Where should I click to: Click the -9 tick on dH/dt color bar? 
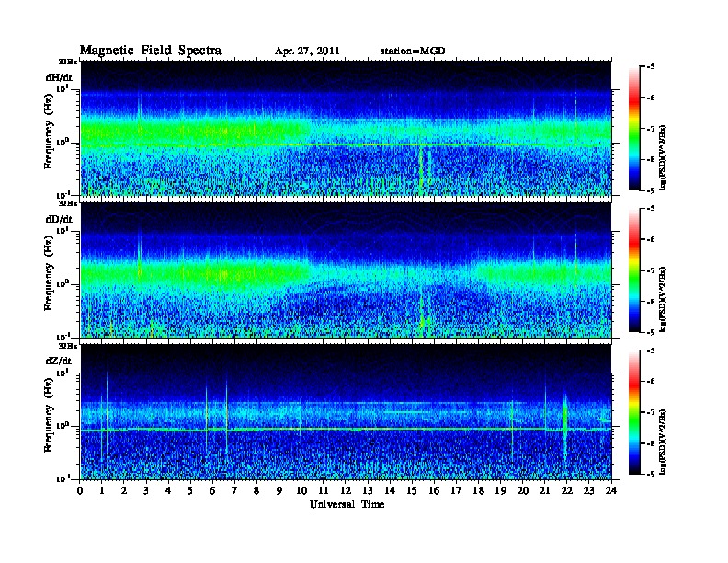[x=651, y=190]
